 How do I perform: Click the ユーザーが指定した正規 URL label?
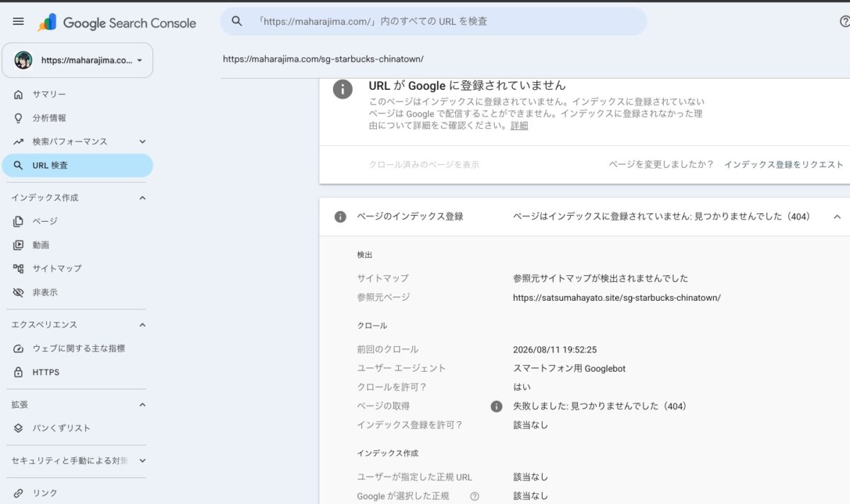click(414, 477)
